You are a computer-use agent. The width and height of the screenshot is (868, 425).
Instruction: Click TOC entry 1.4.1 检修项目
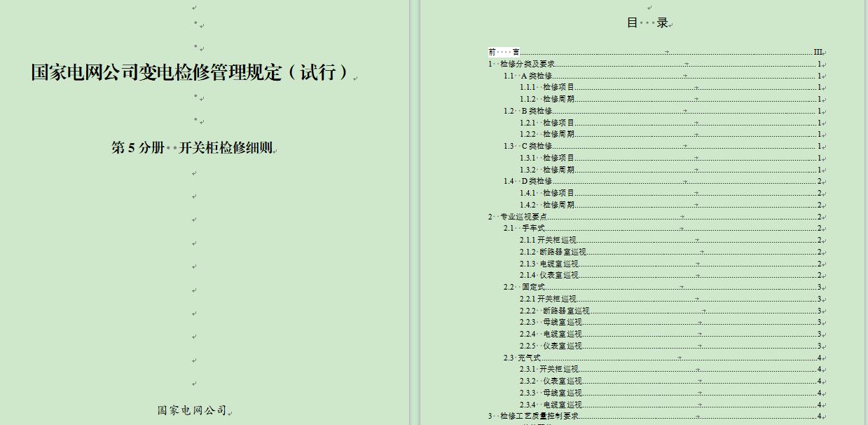coord(671,193)
